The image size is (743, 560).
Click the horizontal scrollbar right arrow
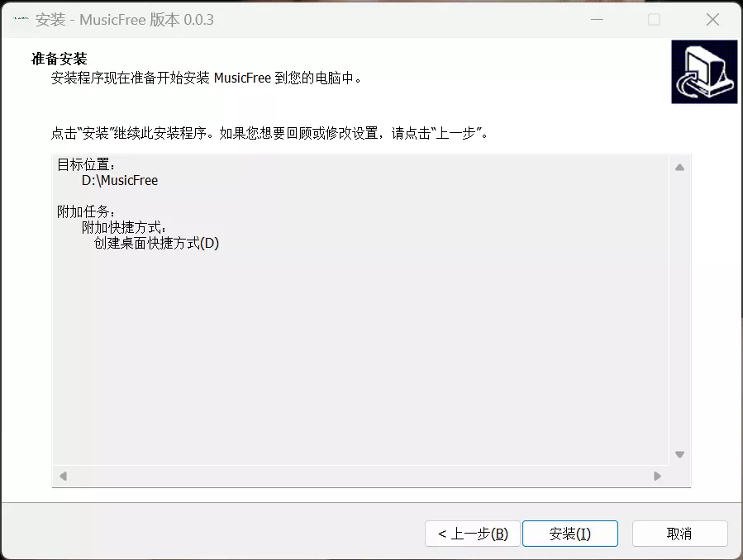pos(657,476)
